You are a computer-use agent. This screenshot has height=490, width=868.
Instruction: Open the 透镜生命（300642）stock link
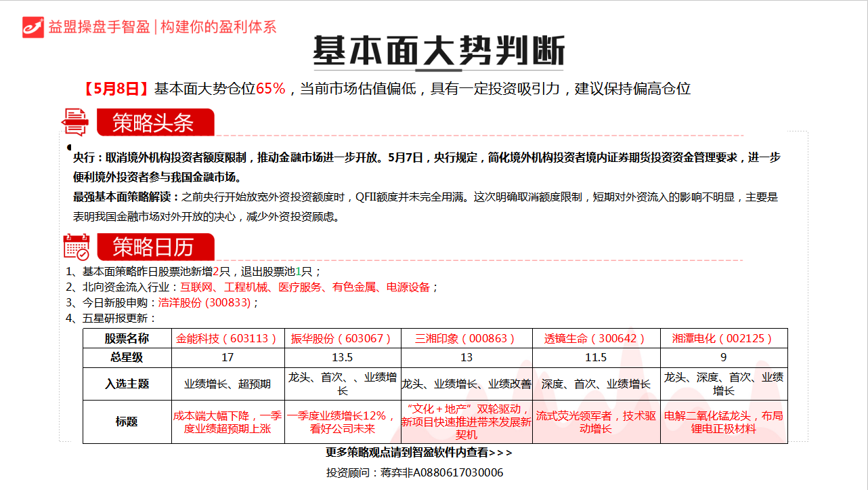pyautogui.click(x=595, y=338)
